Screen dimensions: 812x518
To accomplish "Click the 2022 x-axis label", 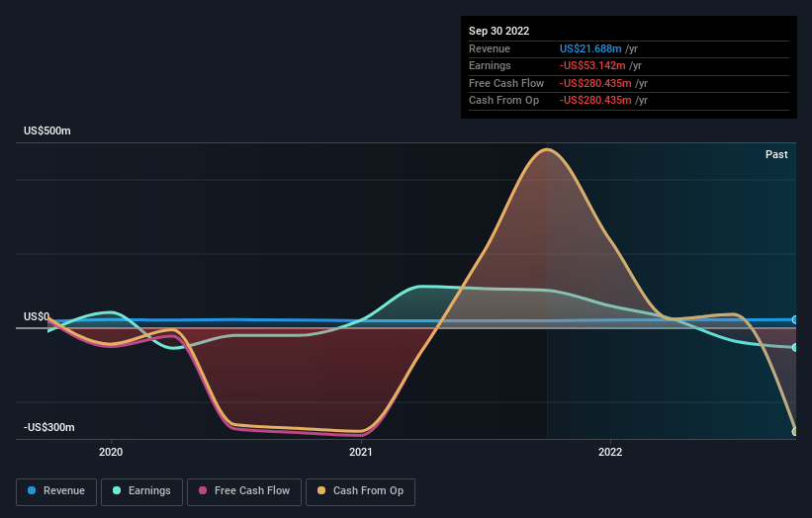I will point(610,453).
